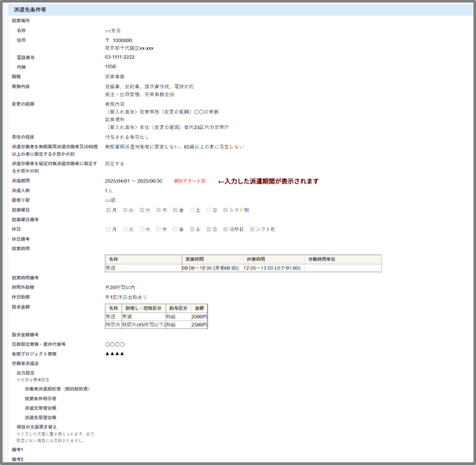Click ○○○○ value of 日数限定業務
This screenshot has width=476, height=465.
pyautogui.click(x=115, y=345)
